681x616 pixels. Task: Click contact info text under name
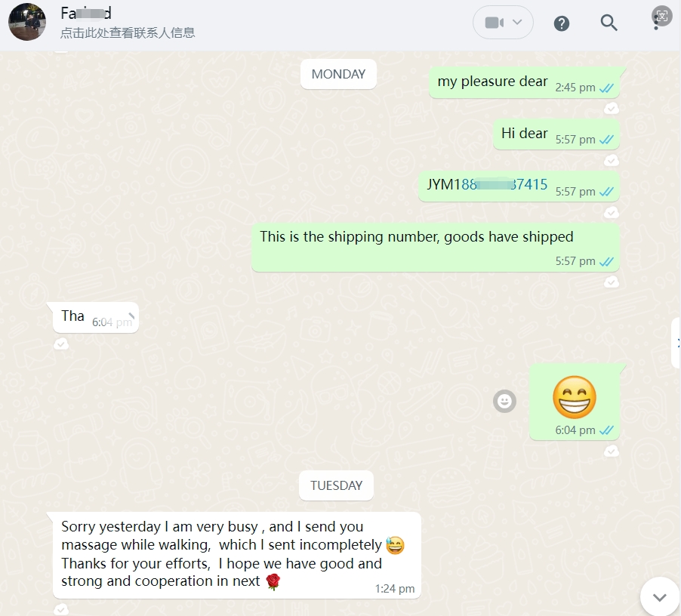pos(128,33)
